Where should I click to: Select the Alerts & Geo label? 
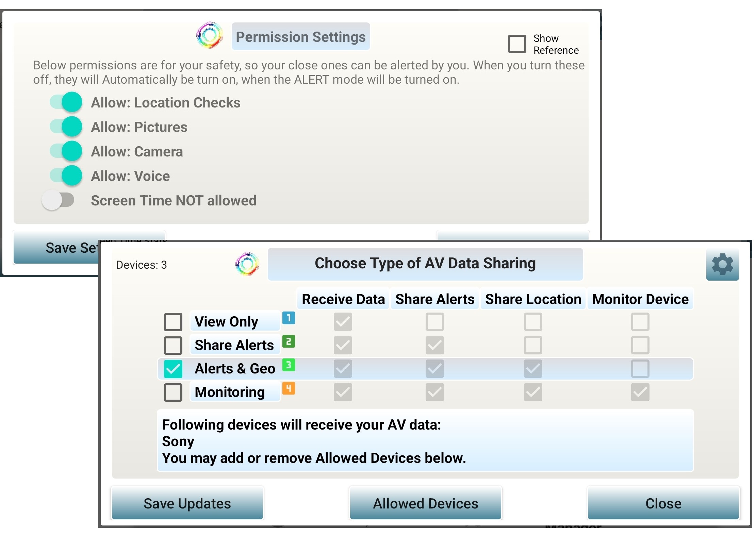click(x=235, y=368)
